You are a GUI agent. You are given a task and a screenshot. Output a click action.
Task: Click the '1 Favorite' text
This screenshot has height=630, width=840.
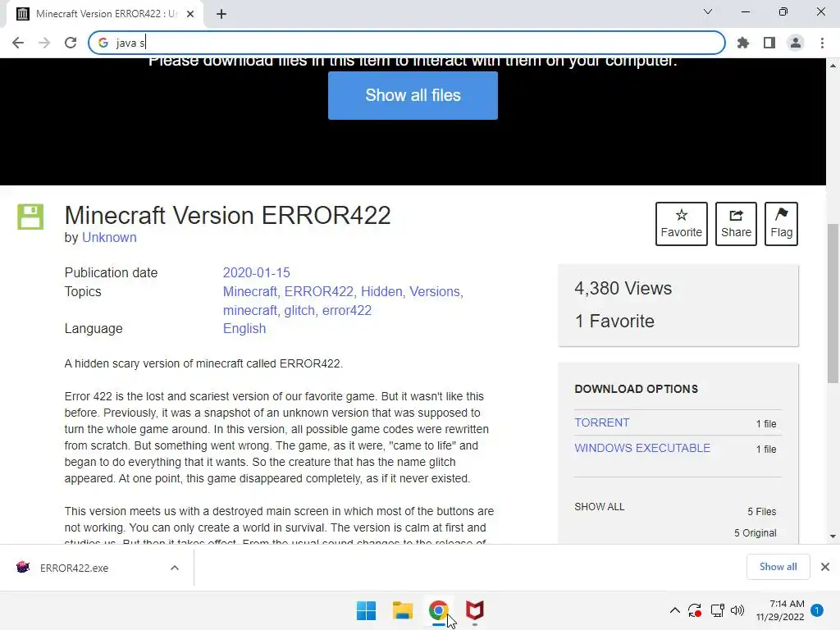click(614, 321)
